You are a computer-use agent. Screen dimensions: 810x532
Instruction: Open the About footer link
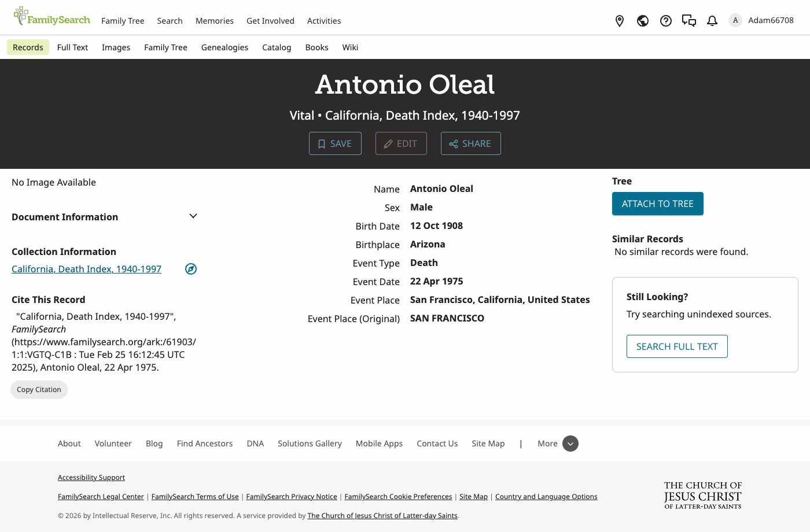[x=69, y=444]
